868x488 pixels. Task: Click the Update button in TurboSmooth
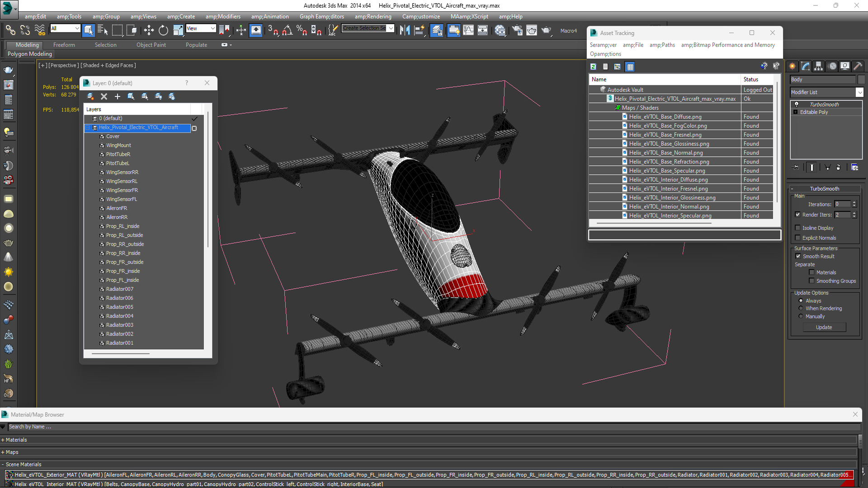pos(824,327)
